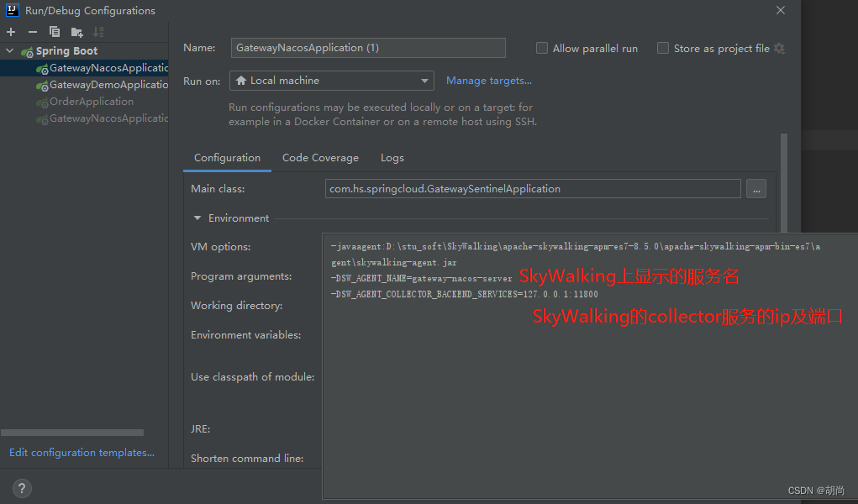
Task: Open Store as project file settings gear
Action: (780, 48)
